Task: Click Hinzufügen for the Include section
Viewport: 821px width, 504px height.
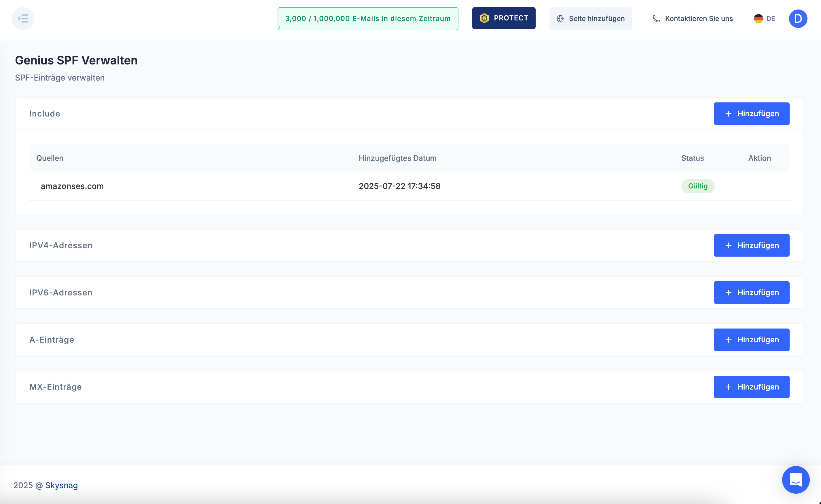Action: [751, 114]
